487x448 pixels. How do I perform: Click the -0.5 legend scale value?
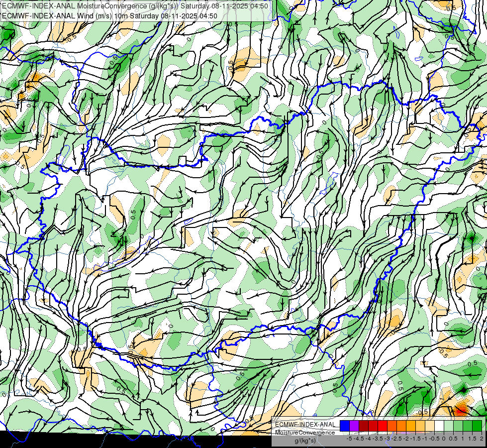coord(434,439)
